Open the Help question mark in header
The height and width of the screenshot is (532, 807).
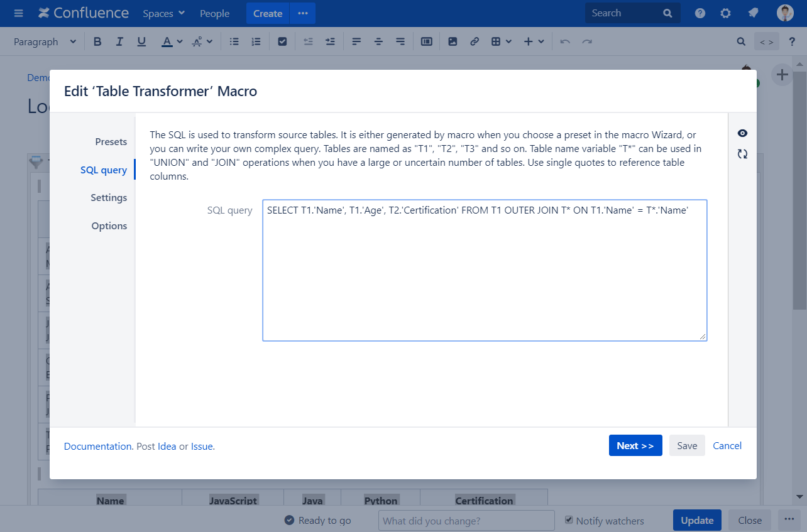700,13
